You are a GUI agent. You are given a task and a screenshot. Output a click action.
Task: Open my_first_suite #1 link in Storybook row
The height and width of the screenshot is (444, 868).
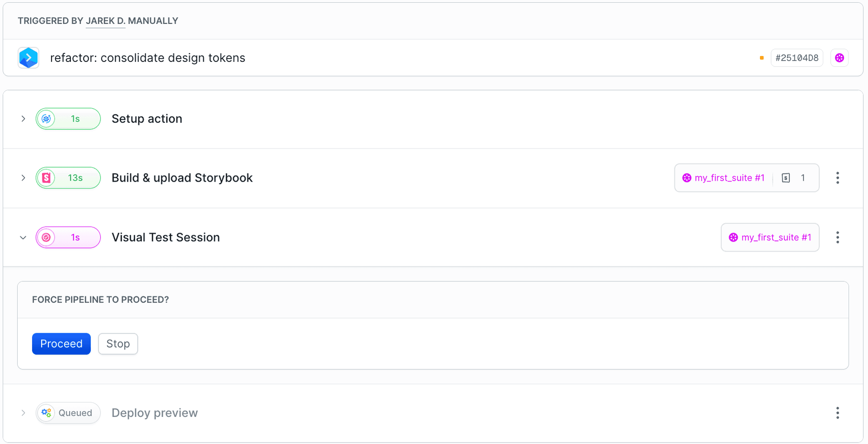click(x=729, y=178)
